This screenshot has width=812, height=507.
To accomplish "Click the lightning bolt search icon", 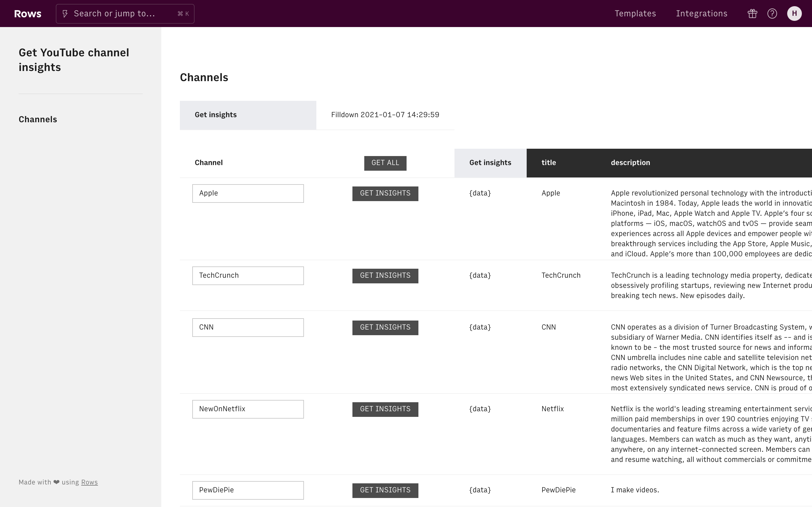I will (65, 14).
